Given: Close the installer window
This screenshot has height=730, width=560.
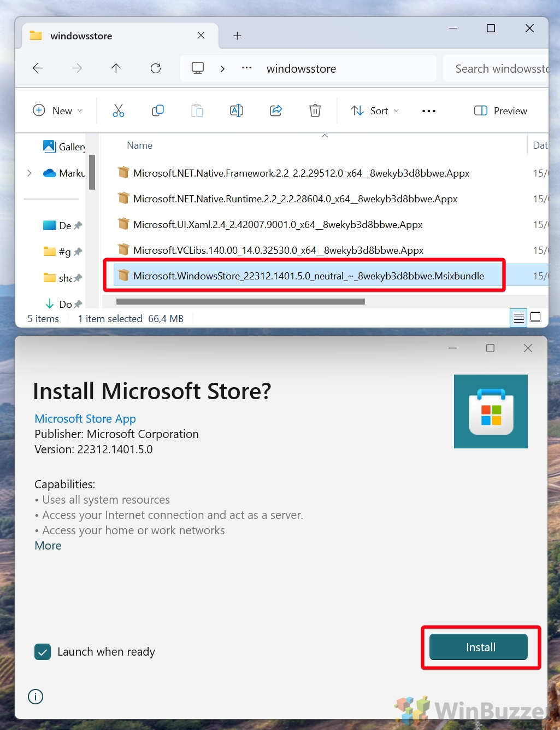Looking at the screenshot, I should pyautogui.click(x=528, y=348).
